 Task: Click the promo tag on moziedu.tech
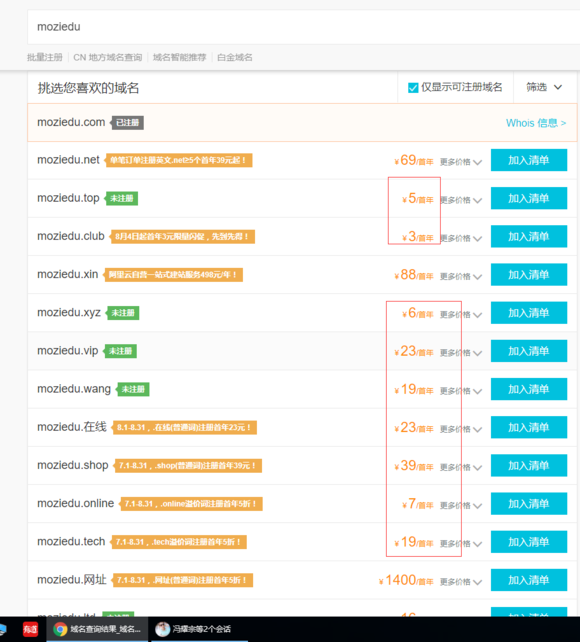click(178, 542)
